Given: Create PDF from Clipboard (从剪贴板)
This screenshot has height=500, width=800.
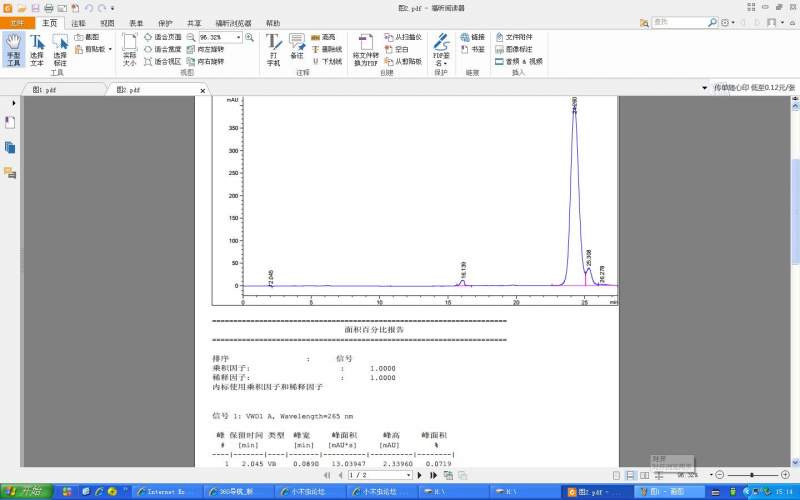Looking at the screenshot, I should 403,62.
